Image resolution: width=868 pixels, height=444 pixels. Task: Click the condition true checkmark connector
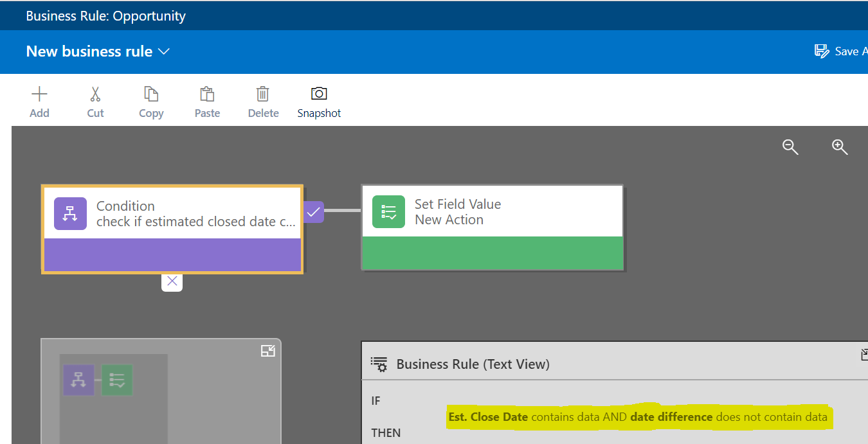coord(313,211)
